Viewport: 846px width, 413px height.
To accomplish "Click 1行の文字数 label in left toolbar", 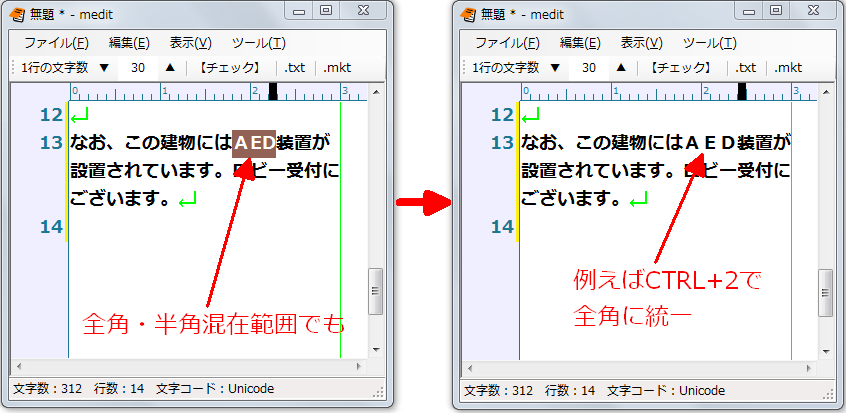I will coord(54,68).
